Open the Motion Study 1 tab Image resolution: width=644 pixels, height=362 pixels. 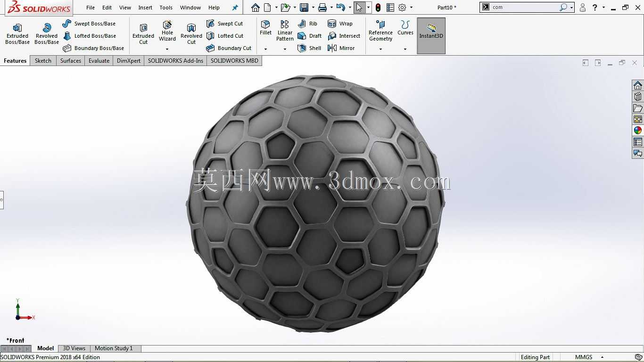pos(114,348)
